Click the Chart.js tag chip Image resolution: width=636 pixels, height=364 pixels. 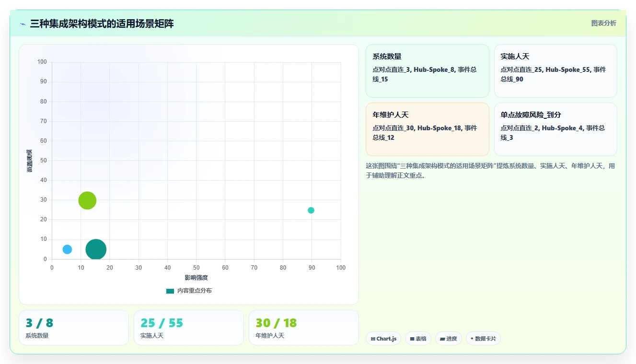click(383, 339)
